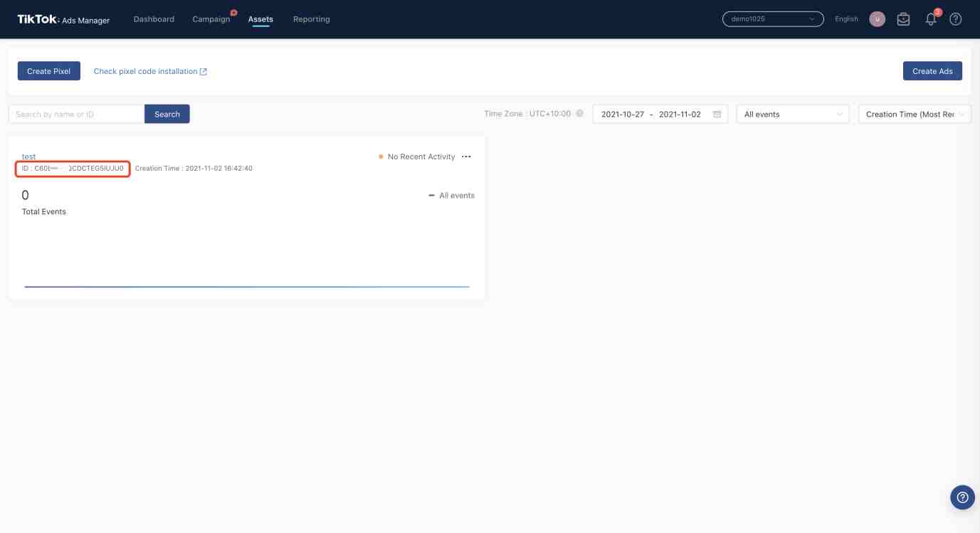Open Check pixel code installation link
The width and height of the screenshot is (980, 533).
click(x=150, y=71)
